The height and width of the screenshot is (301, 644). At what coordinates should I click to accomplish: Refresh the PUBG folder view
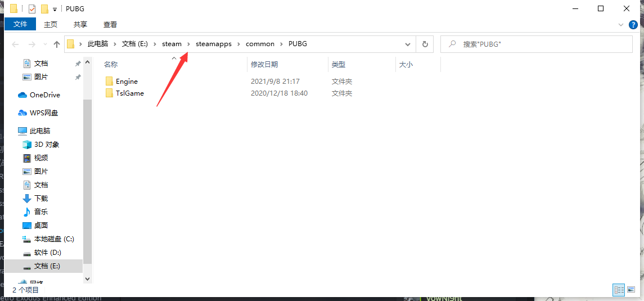(425, 44)
